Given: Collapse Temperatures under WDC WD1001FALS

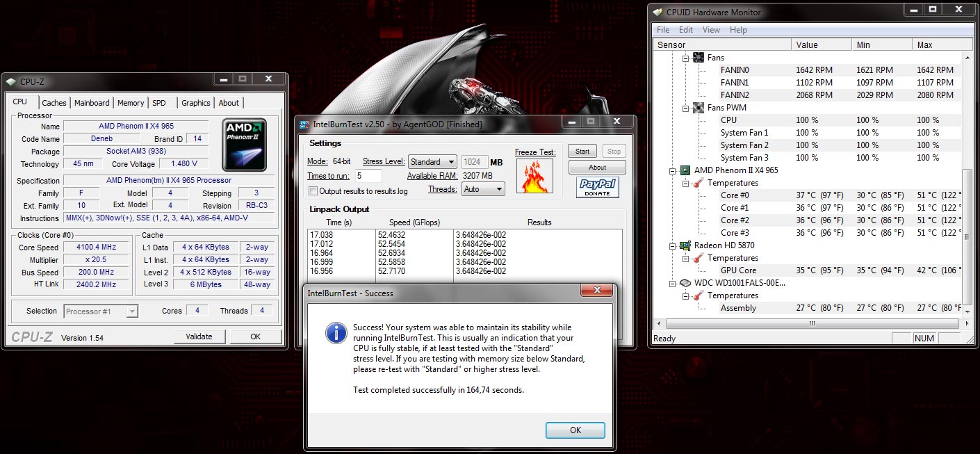Looking at the screenshot, I should coord(685,295).
